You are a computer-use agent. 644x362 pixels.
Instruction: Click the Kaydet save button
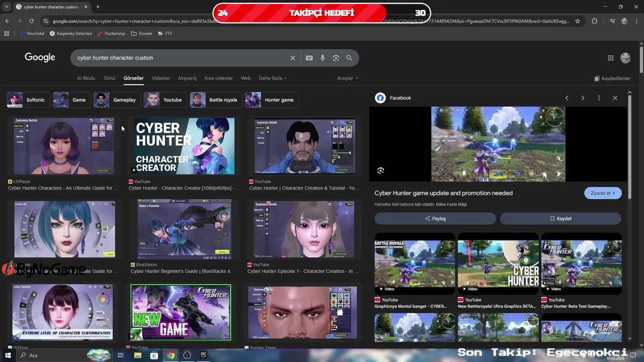point(560,219)
